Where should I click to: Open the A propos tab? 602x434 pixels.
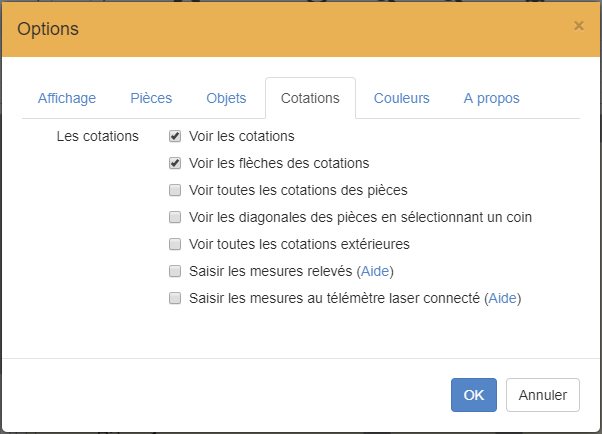coord(491,98)
